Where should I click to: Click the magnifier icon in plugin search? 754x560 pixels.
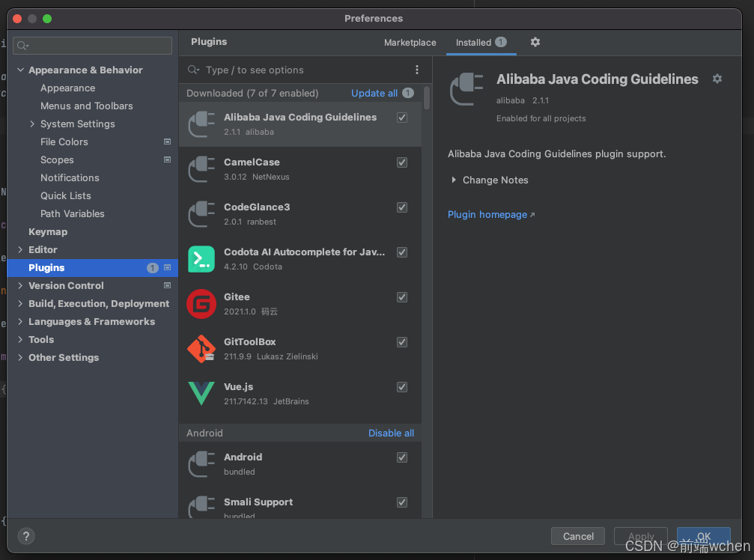(x=193, y=70)
